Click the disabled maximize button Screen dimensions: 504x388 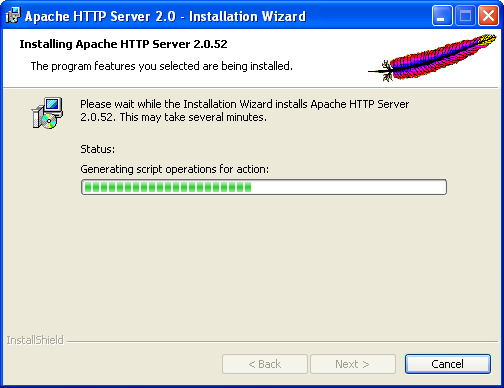coord(465,16)
